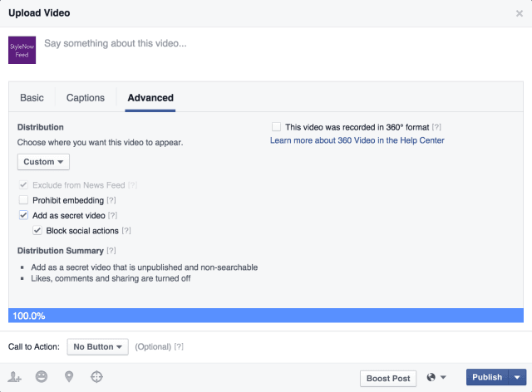
Task: Enable the Prohibit embedding checkbox
Action: [x=24, y=200]
